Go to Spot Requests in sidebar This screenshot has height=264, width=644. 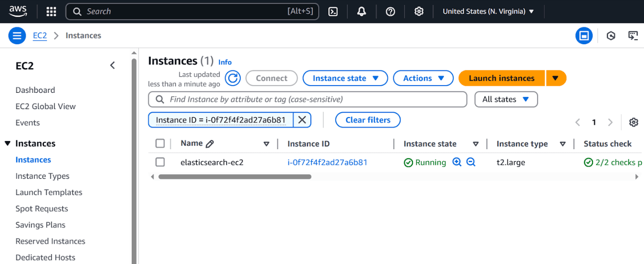click(41, 209)
